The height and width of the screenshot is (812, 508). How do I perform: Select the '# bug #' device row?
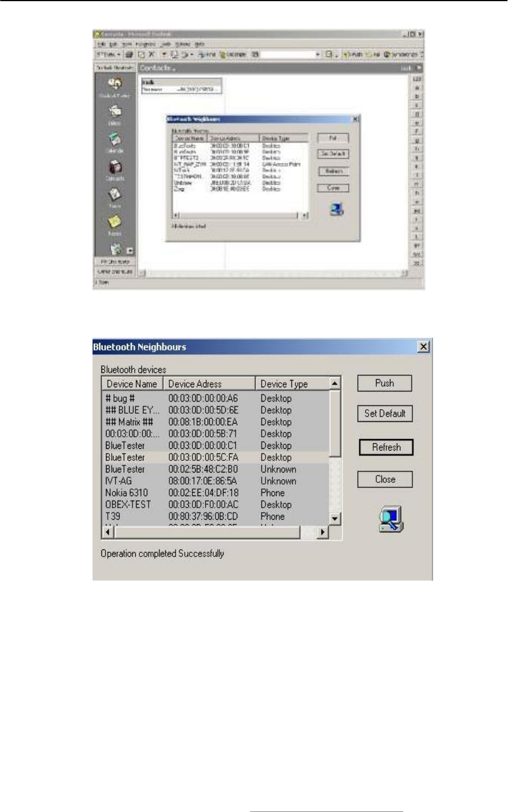point(215,398)
